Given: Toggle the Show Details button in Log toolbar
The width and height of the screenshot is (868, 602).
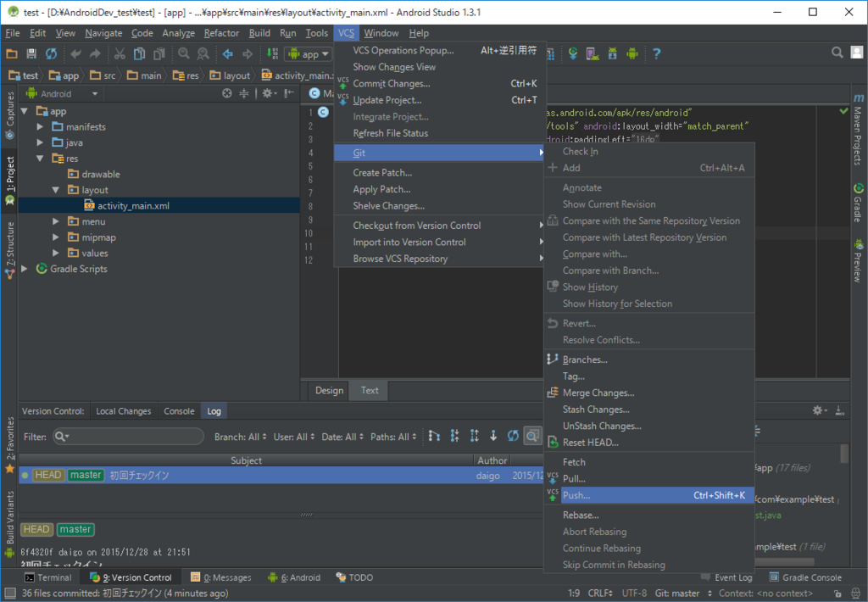Looking at the screenshot, I should 532,437.
